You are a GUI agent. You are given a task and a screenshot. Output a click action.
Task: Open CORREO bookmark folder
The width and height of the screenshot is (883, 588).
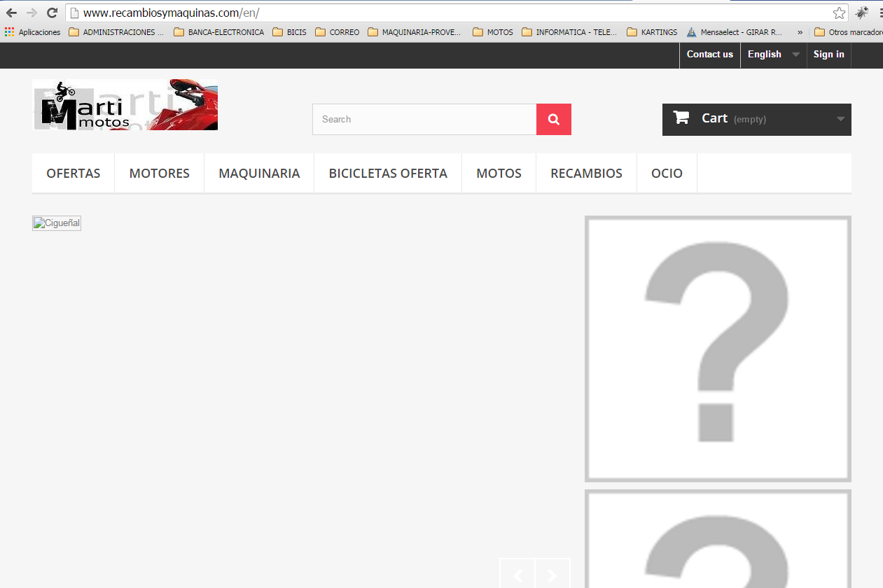pos(338,32)
